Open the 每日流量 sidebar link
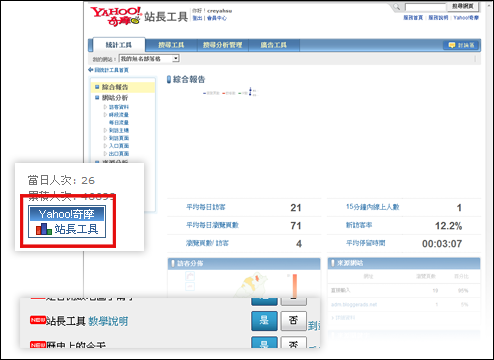This screenshot has height=360, width=494. pos(119,123)
